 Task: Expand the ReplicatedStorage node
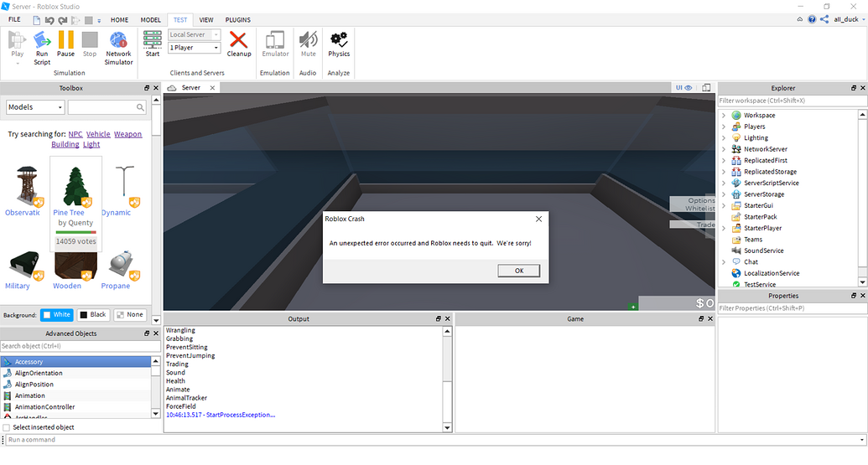724,172
